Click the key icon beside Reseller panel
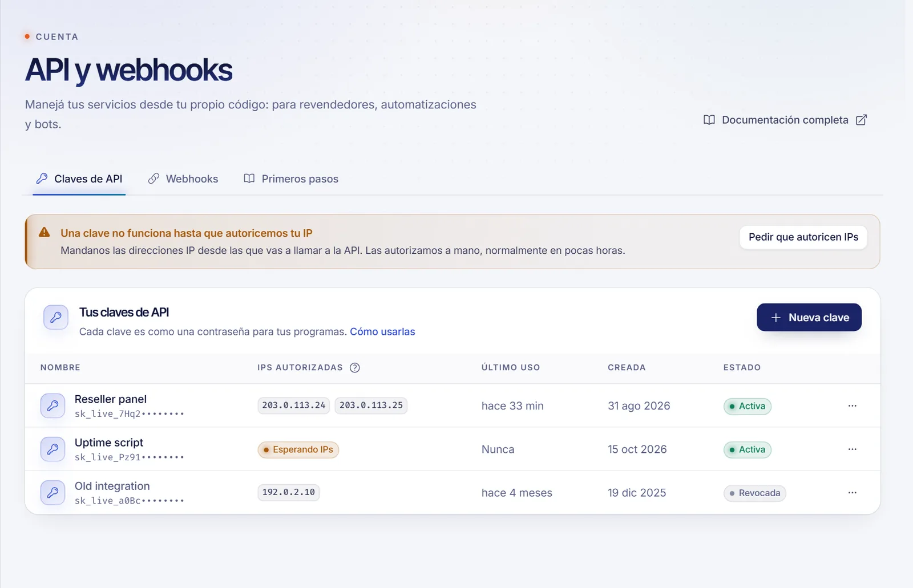Viewport: 913px width, 588px height. pos(52,406)
